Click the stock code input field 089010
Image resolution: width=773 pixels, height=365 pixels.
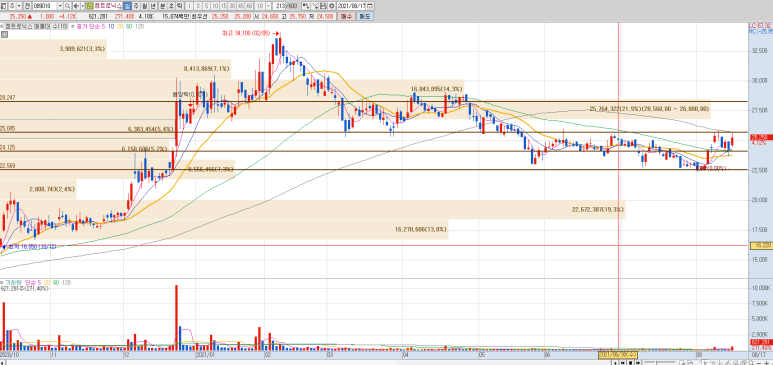tap(45, 6)
